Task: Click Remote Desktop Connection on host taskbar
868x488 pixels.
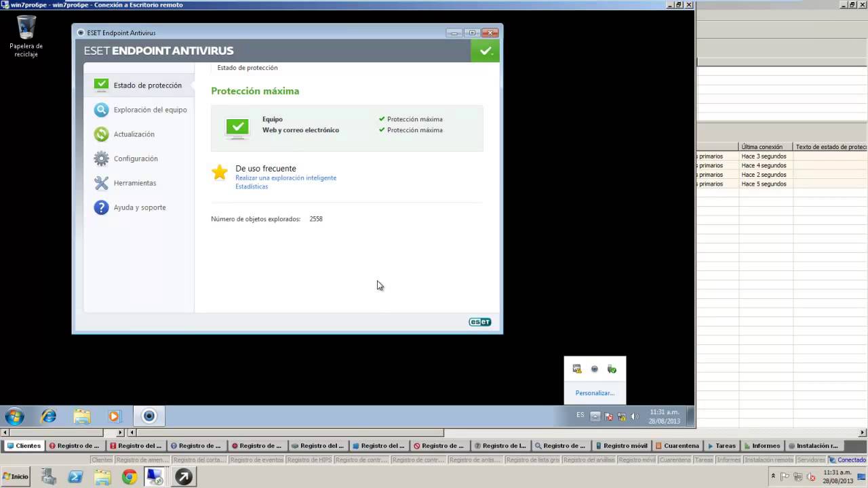Action: (155, 477)
